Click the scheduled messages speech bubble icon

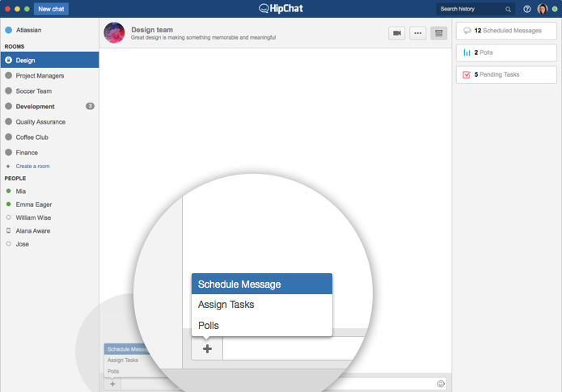(467, 31)
